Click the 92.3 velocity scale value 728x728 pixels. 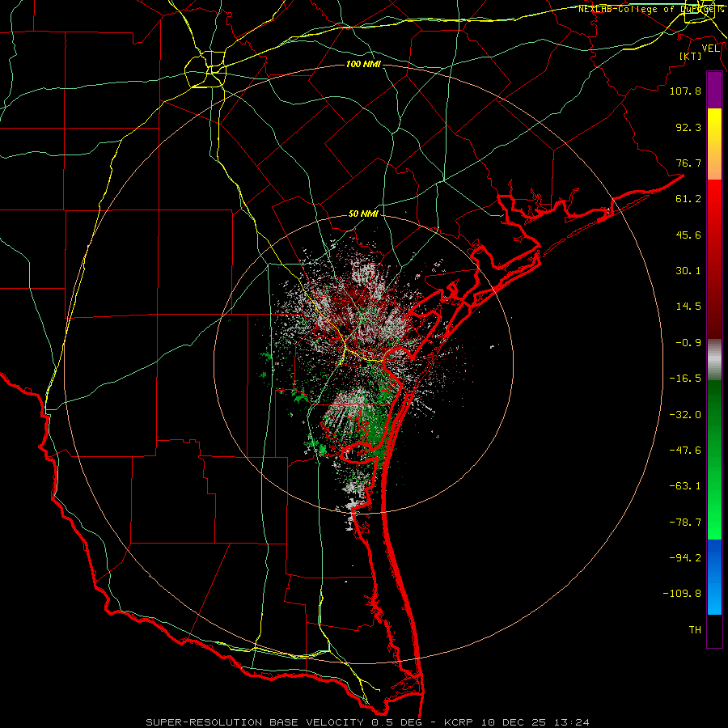pos(688,127)
